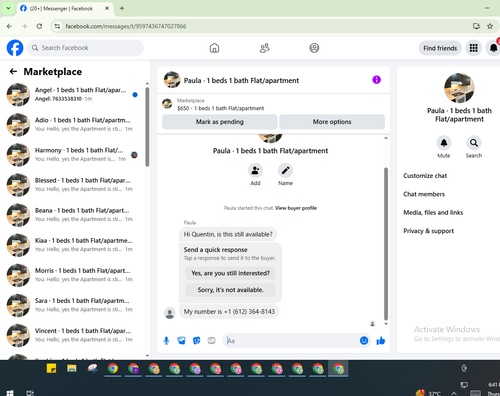Screen dimensions: 500x396
Task: Click message 'My number is +1 (612) 364-8143'
Action: 229,311
